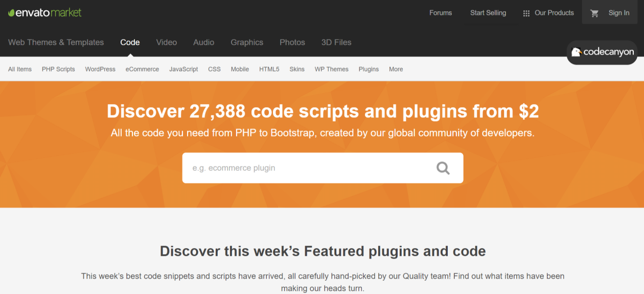Open the WP Themes category
This screenshot has height=294, width=644.
tap(332, 69)
